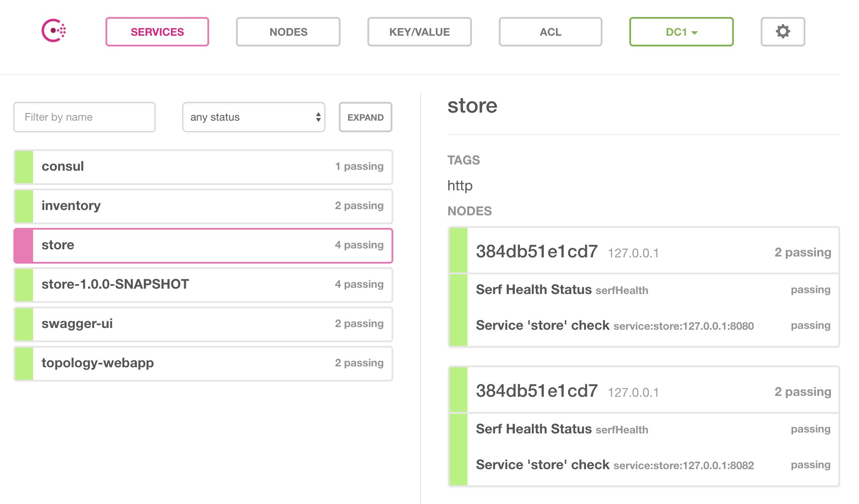Open the Settings gear icon
The image size is (859, 504).
[x=783, y=31]
